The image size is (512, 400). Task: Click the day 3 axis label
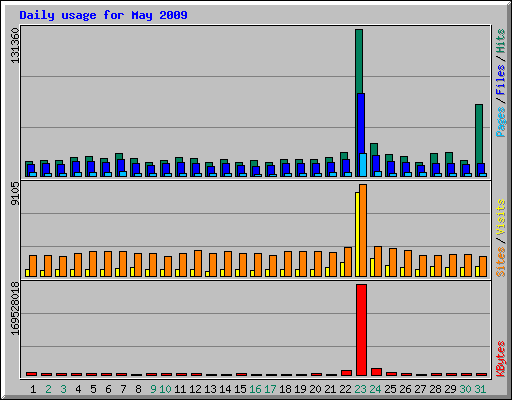click(x=63, y=389)
